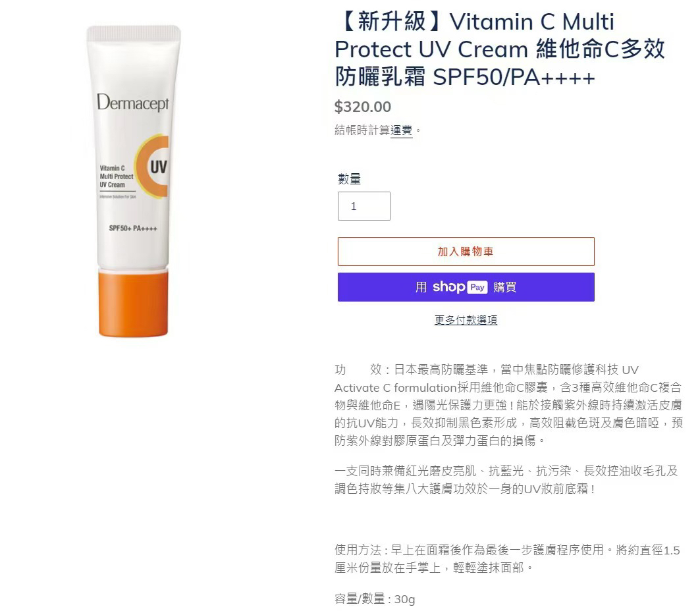Click the 使用方法 usage instructions paragraph
This screenshot has height=615, width=700.
pyautogui.click(x=507, y=559)
